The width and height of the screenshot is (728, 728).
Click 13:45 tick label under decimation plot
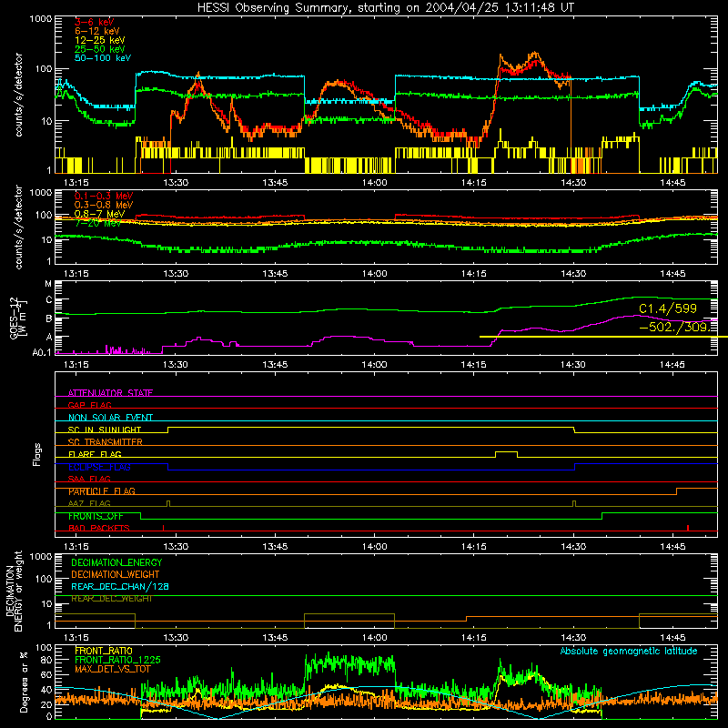[275, 638]
